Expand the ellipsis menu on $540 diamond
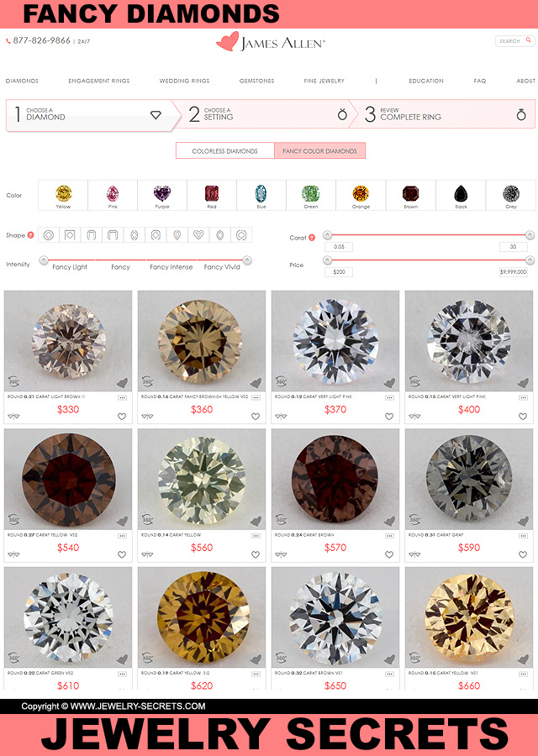This screenshot has width=538, height=756. pyautogui.click(x=122, y=536)
